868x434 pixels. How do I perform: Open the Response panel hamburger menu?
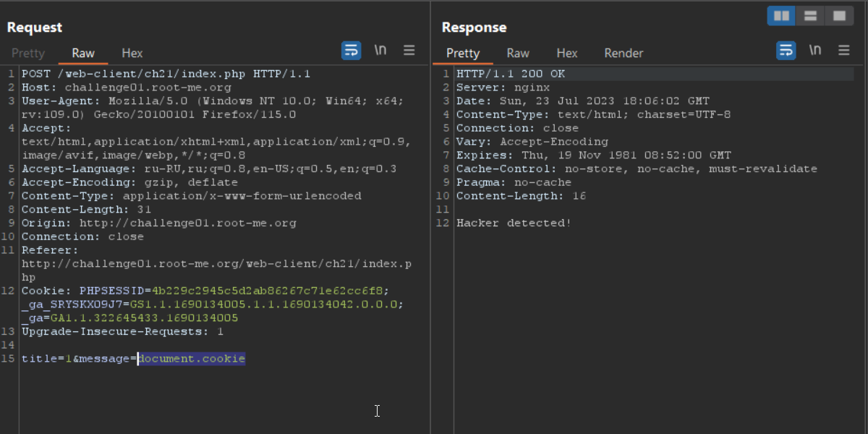click(844, 51)
